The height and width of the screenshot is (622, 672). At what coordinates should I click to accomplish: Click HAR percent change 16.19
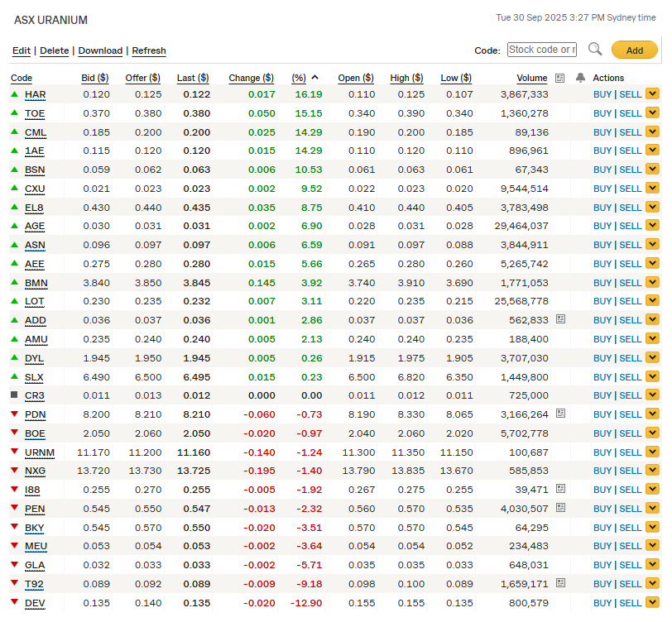(x=309, y=94)
